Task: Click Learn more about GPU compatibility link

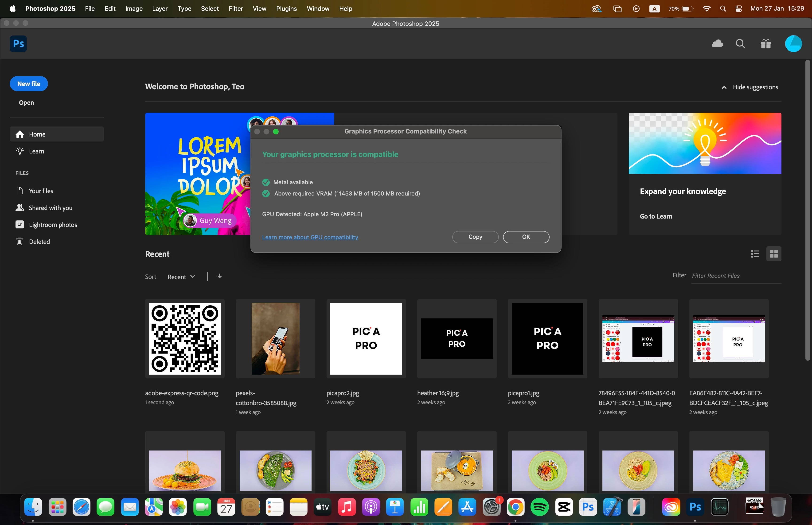Action: pyautogui.click(x=310, y=237)
